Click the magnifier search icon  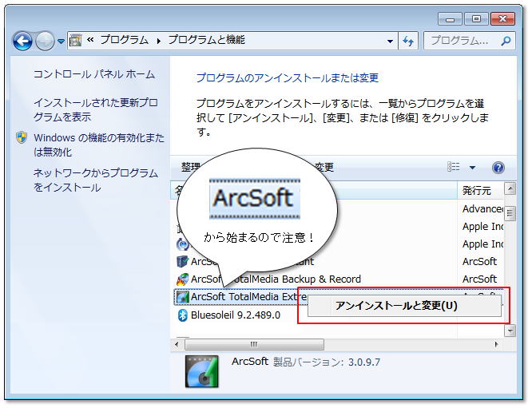click(x=506, y=41)
